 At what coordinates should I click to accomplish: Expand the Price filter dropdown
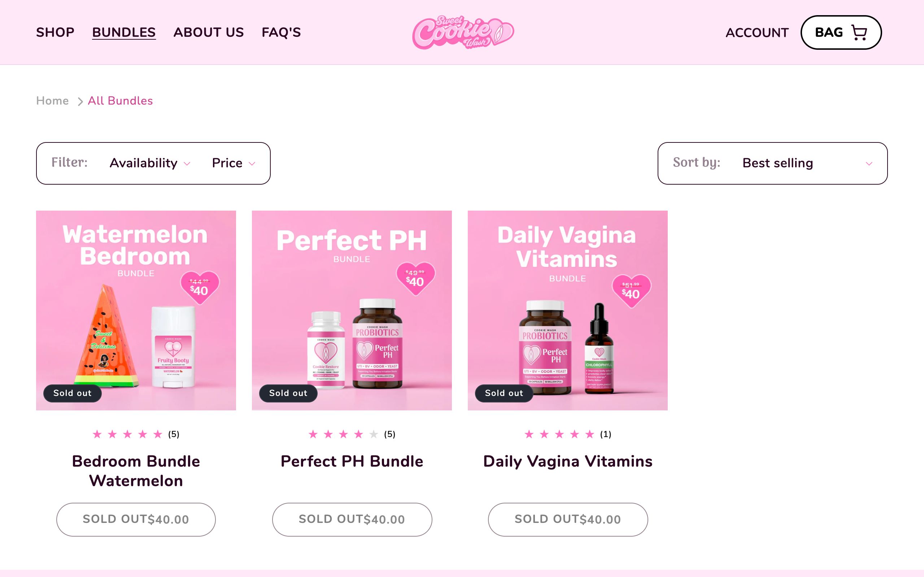pos(233,163)
